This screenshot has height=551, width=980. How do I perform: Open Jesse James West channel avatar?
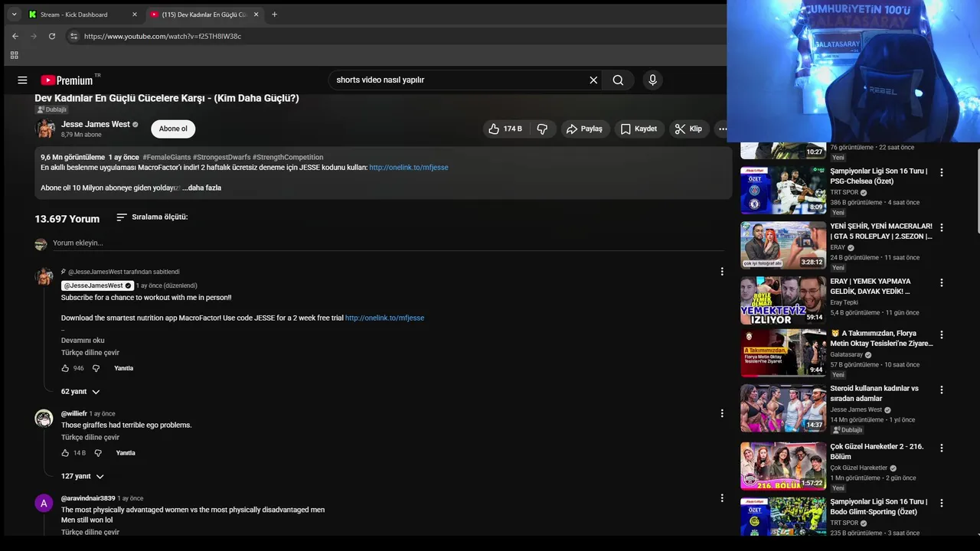pyautogui.click(x=45, y=129)
